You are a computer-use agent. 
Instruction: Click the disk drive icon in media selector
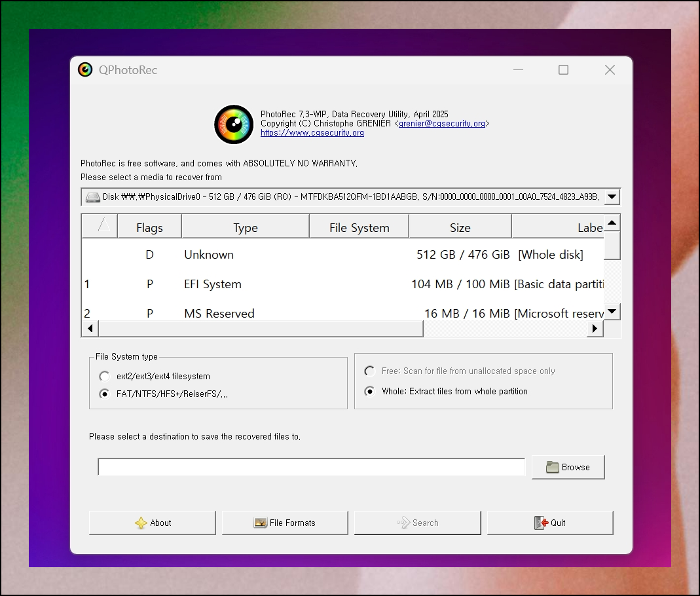[x=93, y=197]
